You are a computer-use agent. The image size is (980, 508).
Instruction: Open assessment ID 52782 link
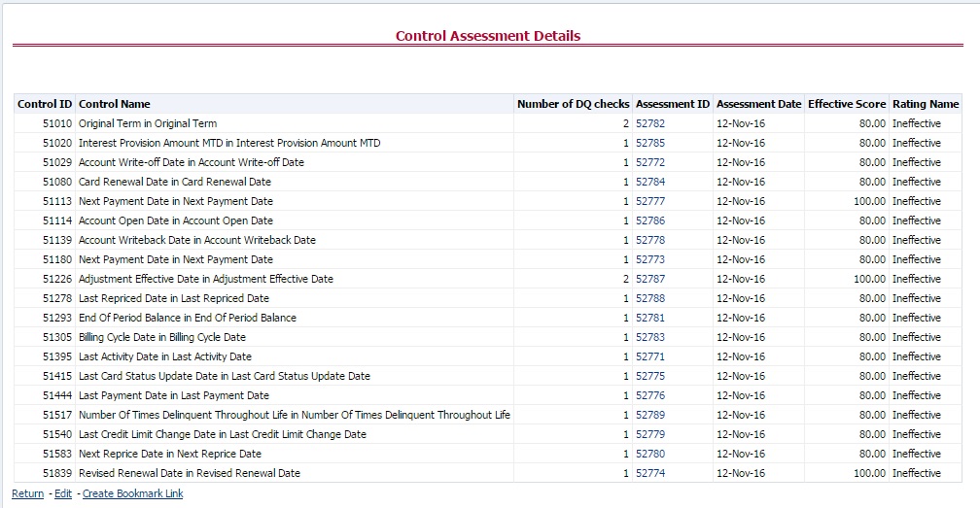tap(650, 123)
